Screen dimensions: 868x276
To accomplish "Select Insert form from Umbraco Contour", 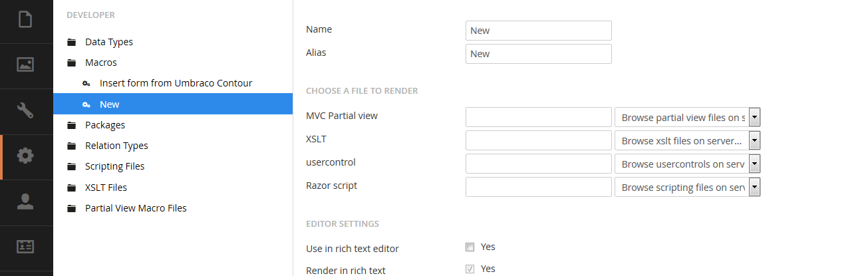I will 176,83.
